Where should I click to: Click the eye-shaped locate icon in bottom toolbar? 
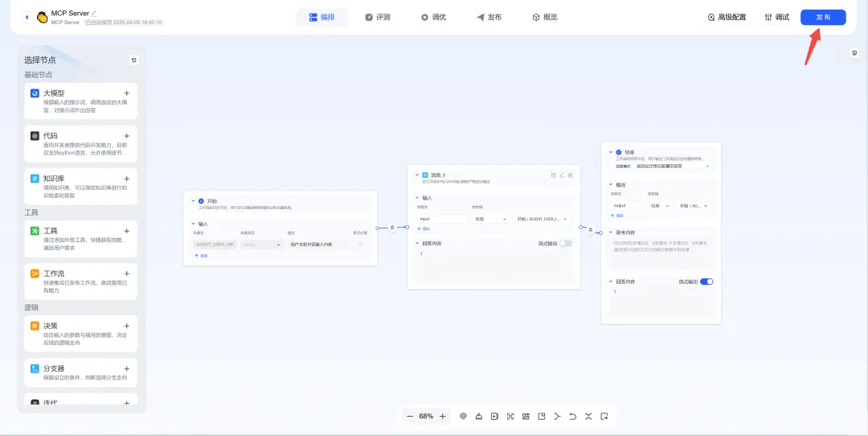[x=464, y=416]
